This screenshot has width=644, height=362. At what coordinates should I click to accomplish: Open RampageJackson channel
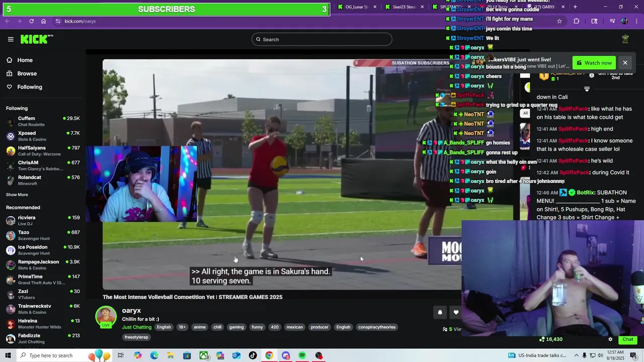(x=43, y=265)
